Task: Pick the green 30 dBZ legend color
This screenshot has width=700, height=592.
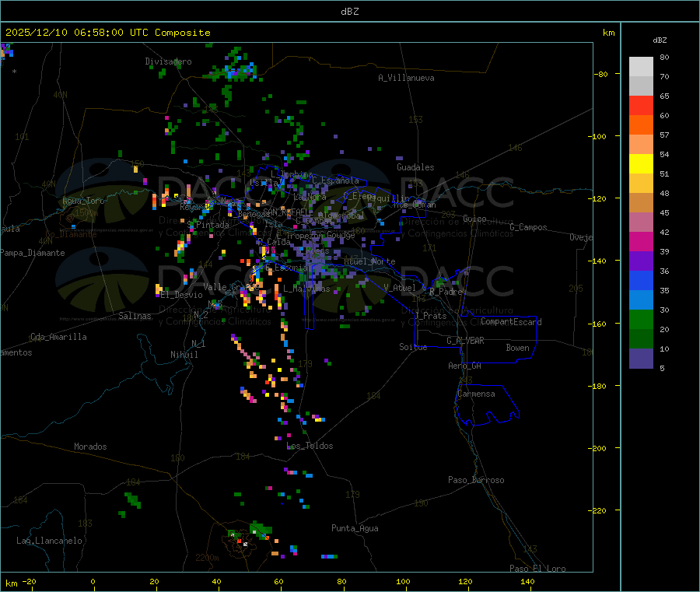Action: (x=641, y=319)
